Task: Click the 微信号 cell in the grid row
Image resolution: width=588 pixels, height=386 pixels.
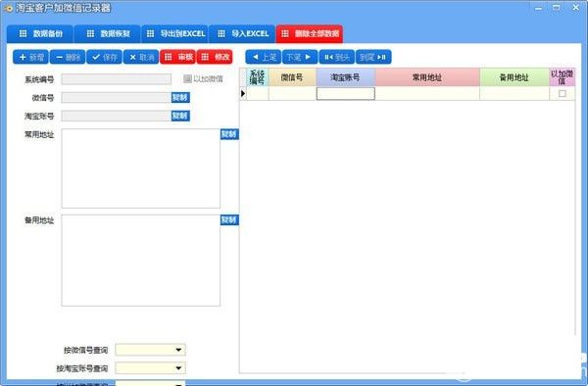Action: (292, 94)
